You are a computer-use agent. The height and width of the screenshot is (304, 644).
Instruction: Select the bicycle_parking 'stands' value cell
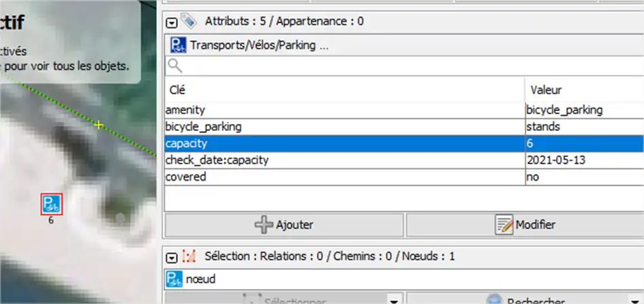583,126
